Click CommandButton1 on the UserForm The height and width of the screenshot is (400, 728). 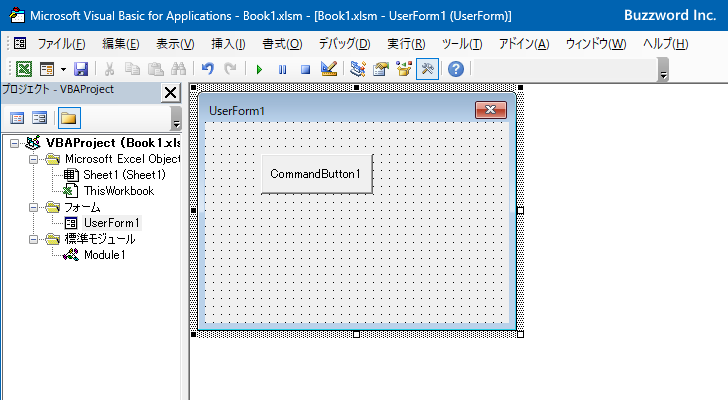[317, 174]
